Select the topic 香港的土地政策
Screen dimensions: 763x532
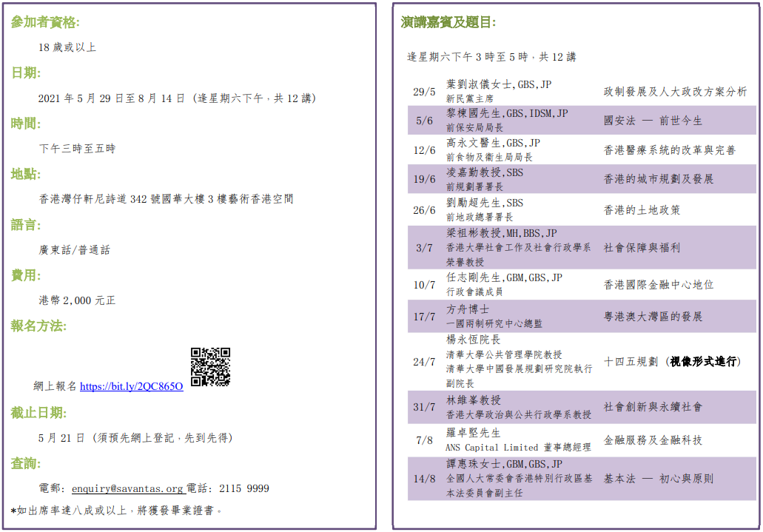tap(642, 210)
